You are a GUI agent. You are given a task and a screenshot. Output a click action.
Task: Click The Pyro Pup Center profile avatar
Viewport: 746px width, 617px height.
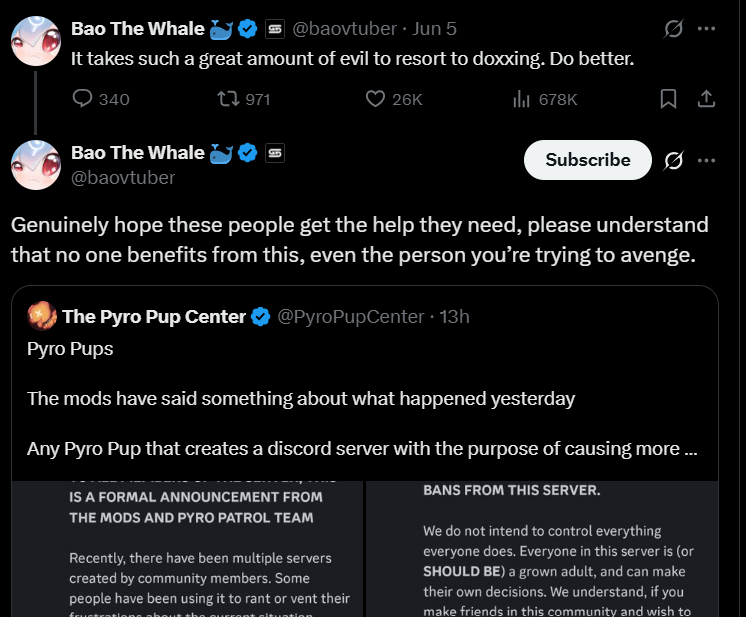tap(41, 317)
